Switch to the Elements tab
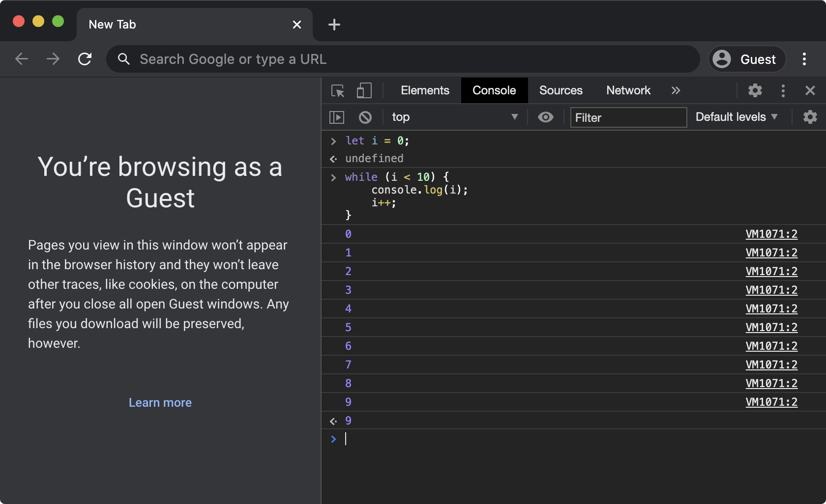The width and height of the screenshot is (826, 504). click(425, 90)
